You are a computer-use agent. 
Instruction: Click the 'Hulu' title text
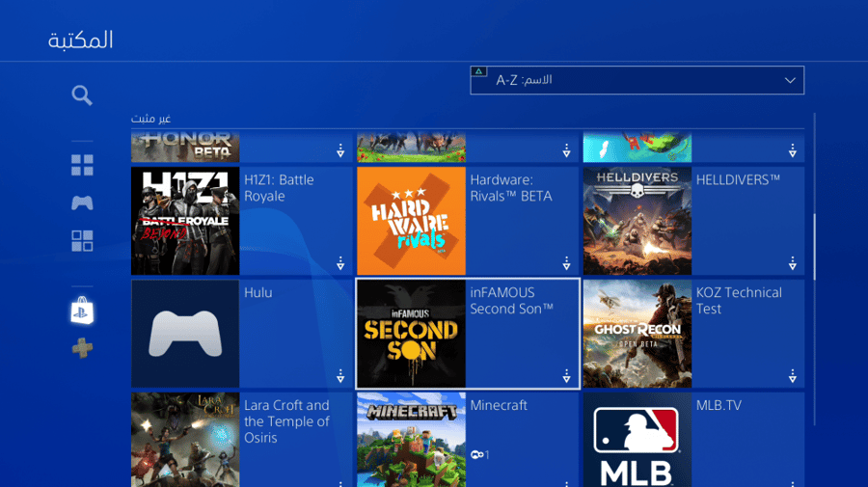coord(258,292)
